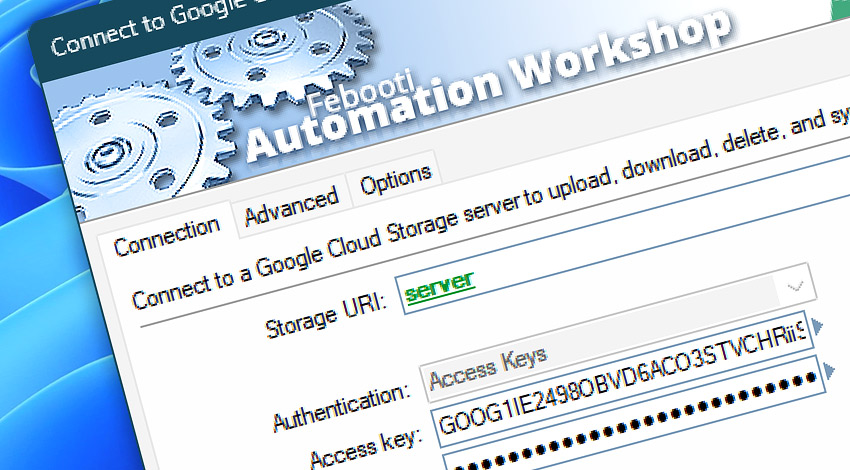Click the green server variable link
Screen dimensions: 850x470
click(440, 288)
